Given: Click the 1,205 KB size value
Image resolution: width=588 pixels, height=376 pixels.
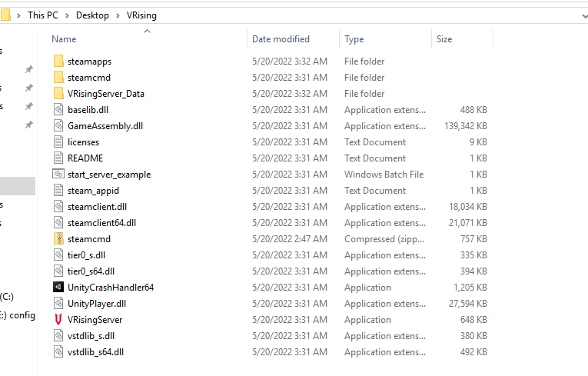Looking at the screenshot, I should coord(470,287).
